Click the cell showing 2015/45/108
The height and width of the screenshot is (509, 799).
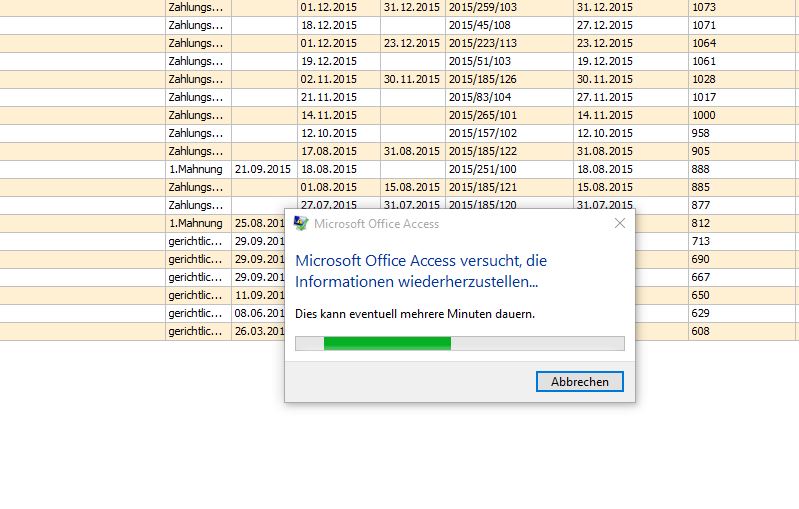point(480,25)
